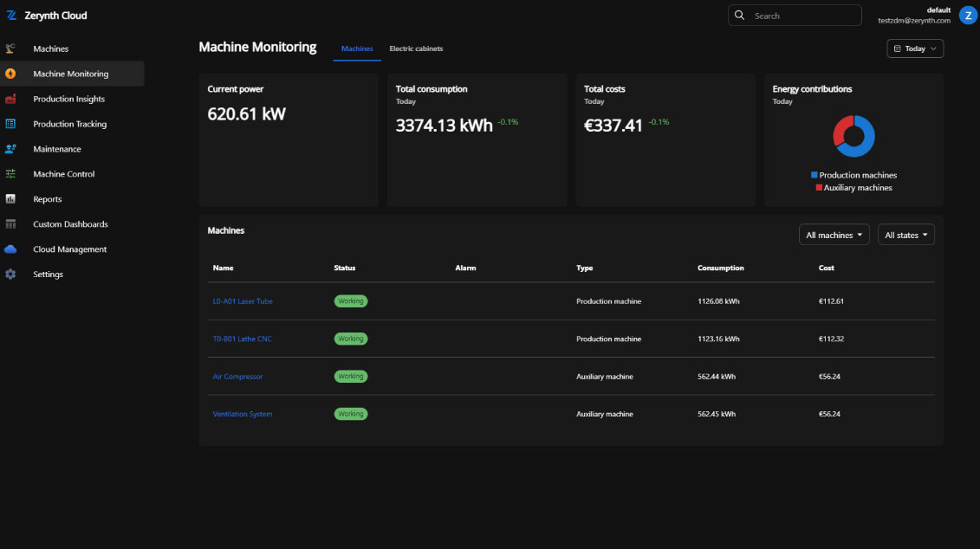The image size is (980, 549).
Task: Click the Machine Monitoring lightning icon
Action: pyautogui.click(x=10, y=74)
